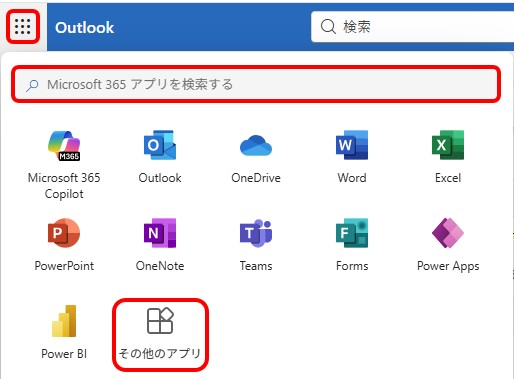Open OneNote app icon

point(160,233)
